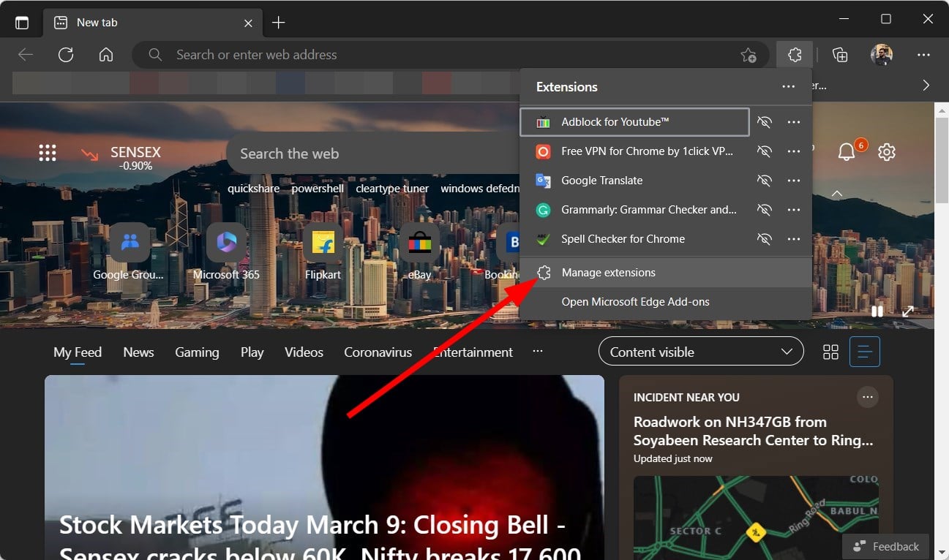The image size is (949, 560).
Task: Search suggestion cleartype tuner
Action: [392, 189]
